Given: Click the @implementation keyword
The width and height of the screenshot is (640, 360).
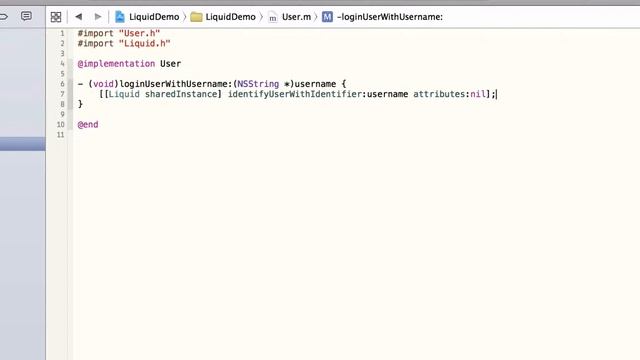Looking at the screenshot, I should pos(116,64).
